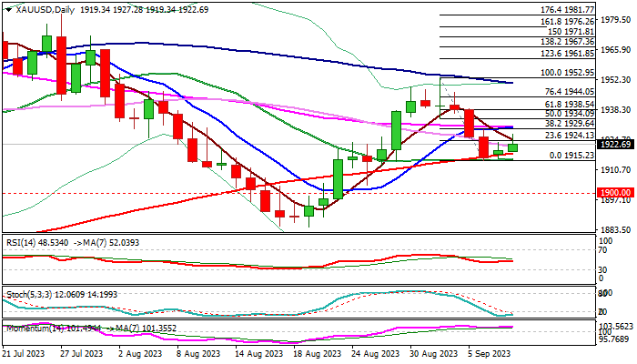
Task: Select Fibonacci label 61.8 1938.54
Action: click(x=569, y=105)
